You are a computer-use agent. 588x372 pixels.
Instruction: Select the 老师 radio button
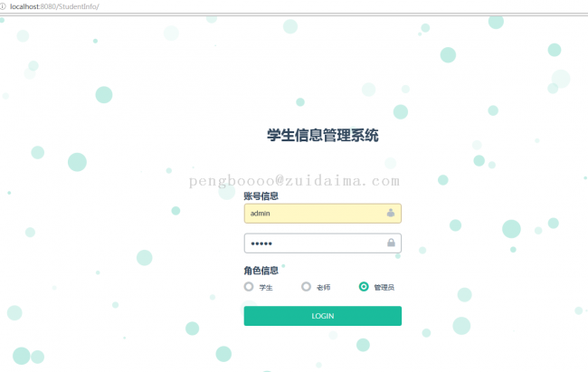306,287
